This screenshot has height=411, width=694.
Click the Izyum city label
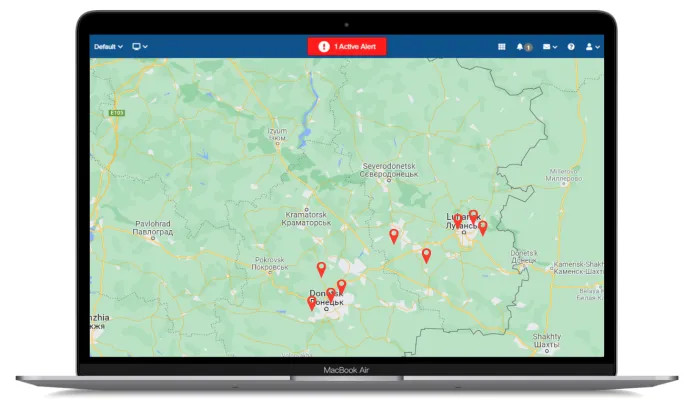(278, 134)
